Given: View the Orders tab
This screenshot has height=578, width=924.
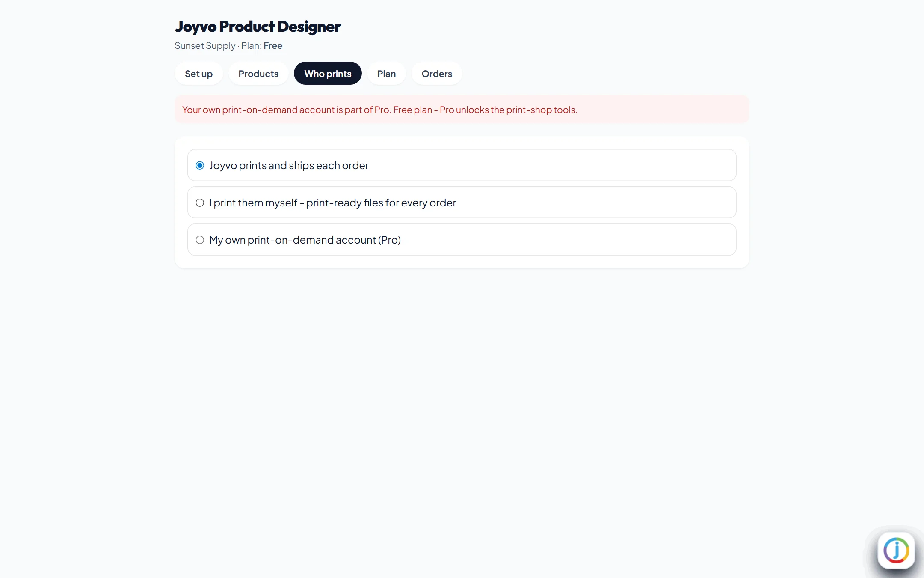Looking at the screenshot, I should pos(437,74).
